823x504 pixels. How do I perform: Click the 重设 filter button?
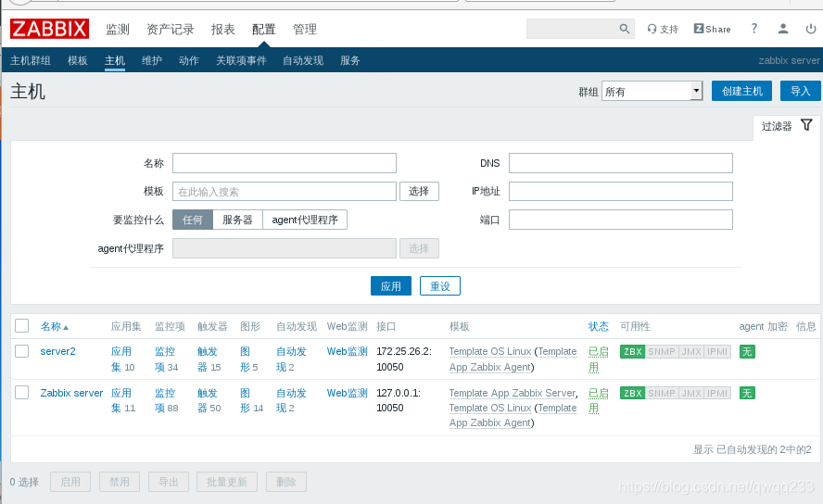[440, 286]
